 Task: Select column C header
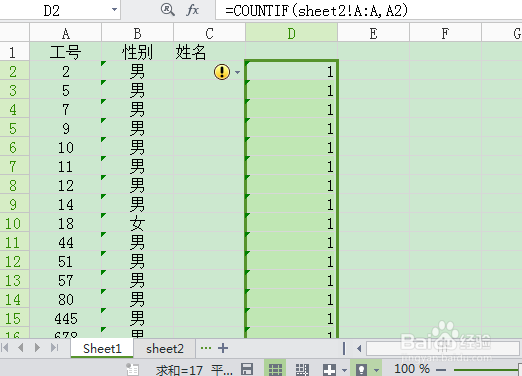[209, 33]
